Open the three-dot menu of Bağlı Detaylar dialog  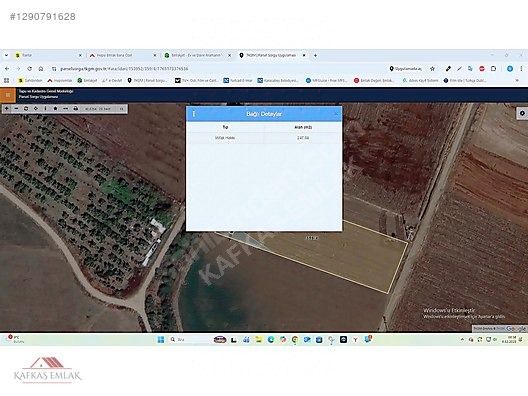[194, 114]
